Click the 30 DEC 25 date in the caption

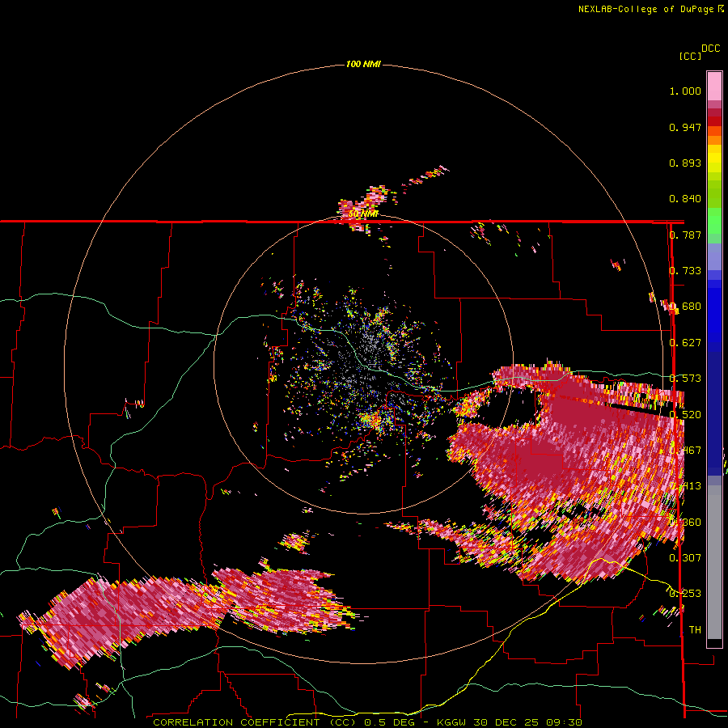(x=506, y=722)
